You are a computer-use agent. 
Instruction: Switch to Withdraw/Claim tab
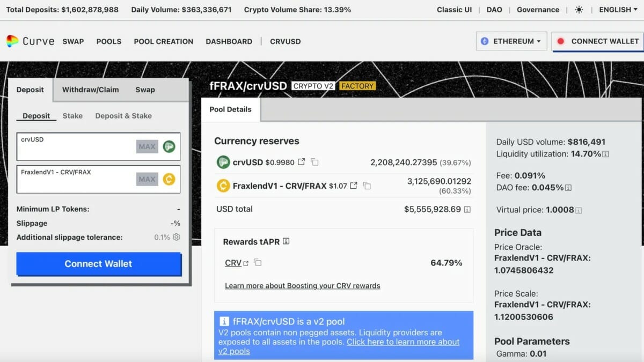tap(91, 90)
